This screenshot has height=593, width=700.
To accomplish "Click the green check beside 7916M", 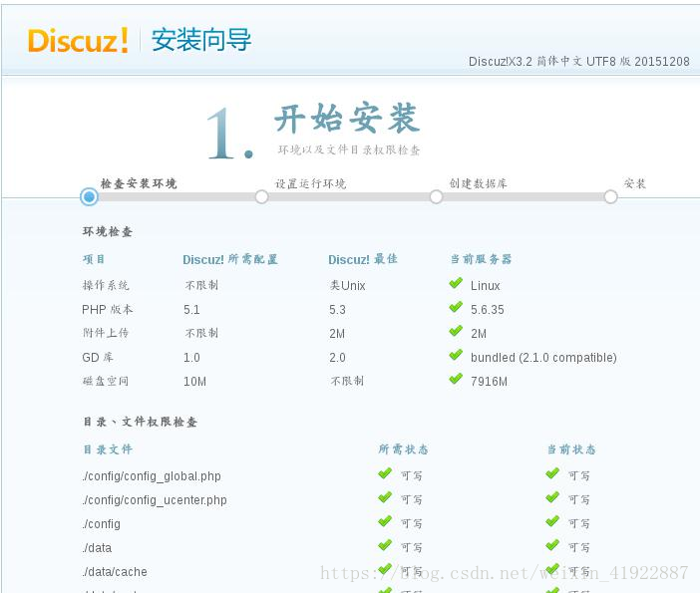I will [x=456, y=380].
